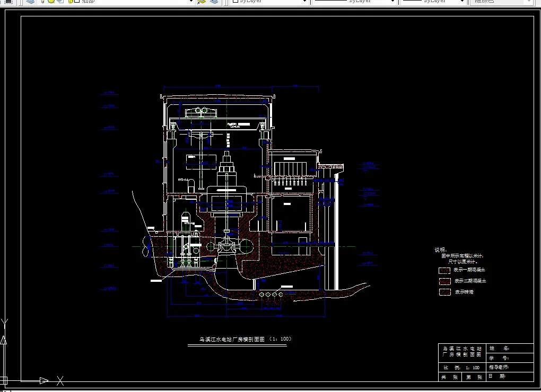
Task: Click the 表示一期混凝土 legend label
Action: point(469,270)
